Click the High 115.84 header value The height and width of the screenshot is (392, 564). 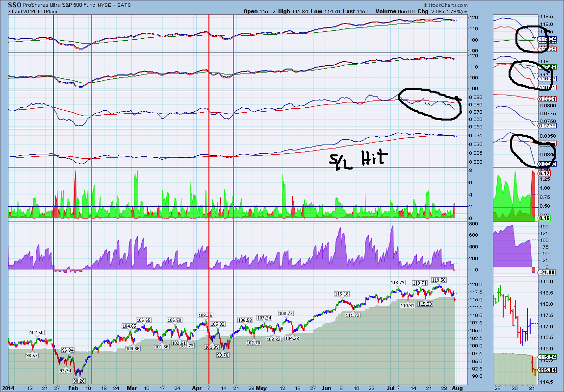pos(293,11)
